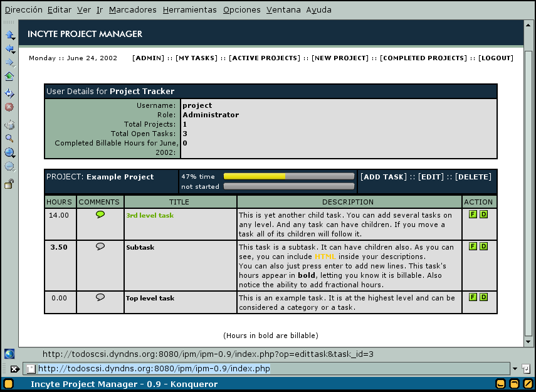
Task: Open the Dirección menu
Action: click(24, 9)
